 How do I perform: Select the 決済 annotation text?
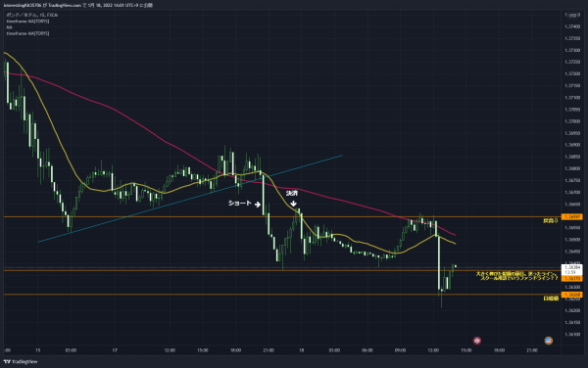pyautogui.click(x=292, y=193)
